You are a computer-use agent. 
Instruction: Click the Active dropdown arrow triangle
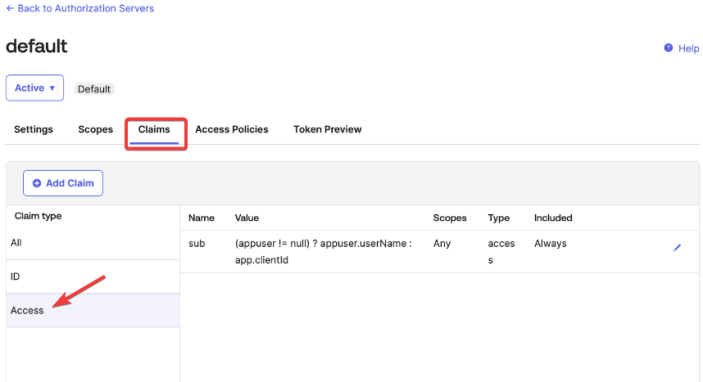(52, 88)
